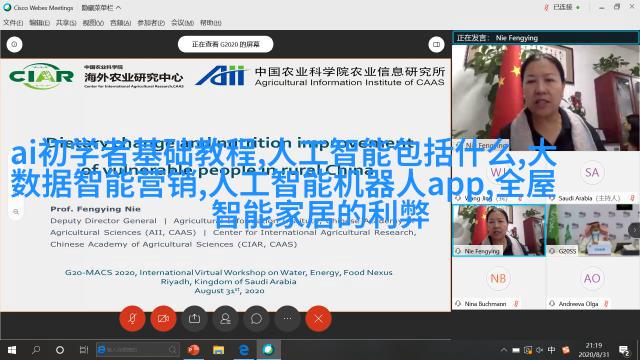This screenshot has width=640, height=360.
Task: Toggle the side-by-side layout icon
Action: pos(436,44)
